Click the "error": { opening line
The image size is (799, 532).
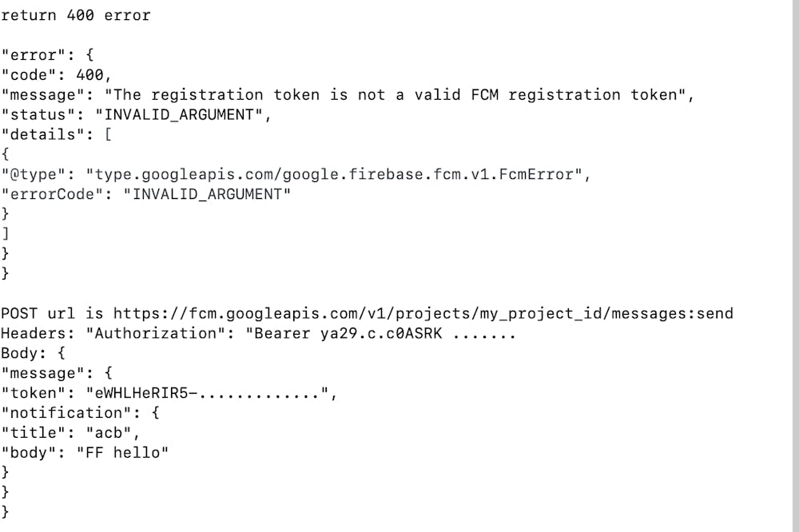tap(48, 55)
